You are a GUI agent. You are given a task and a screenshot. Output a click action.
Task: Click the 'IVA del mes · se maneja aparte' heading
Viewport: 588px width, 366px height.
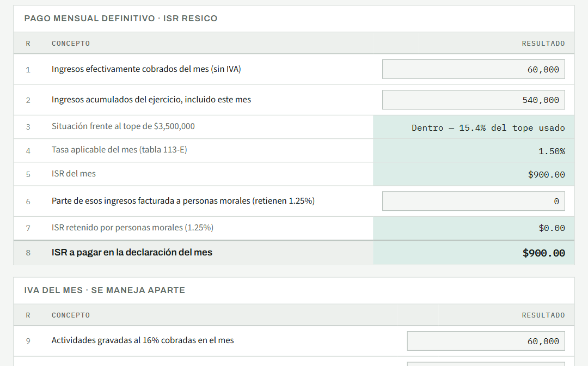click(105, 290)
